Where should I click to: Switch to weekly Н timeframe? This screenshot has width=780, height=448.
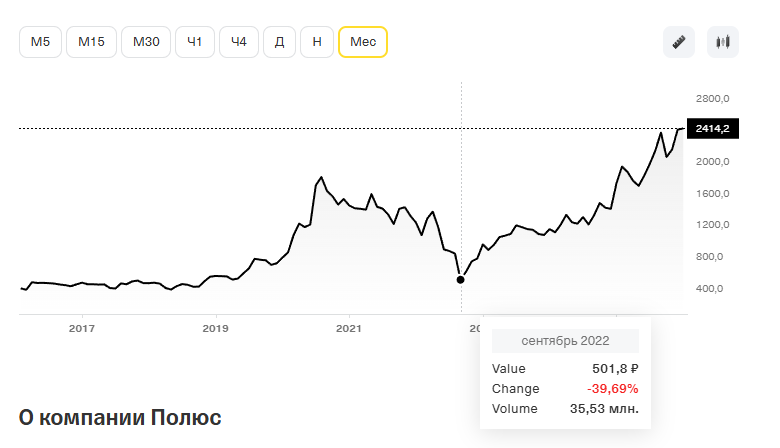click(x=317, y=42)
